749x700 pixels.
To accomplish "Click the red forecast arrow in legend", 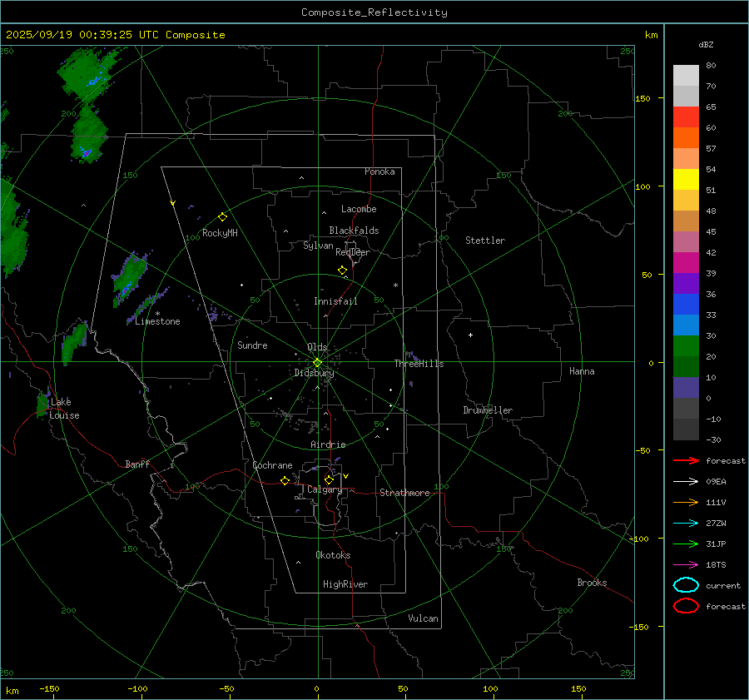I will [685, 460].
